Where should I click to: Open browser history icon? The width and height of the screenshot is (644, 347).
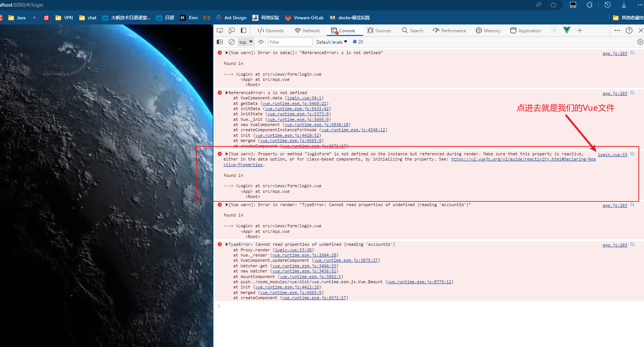pos(607,5)
